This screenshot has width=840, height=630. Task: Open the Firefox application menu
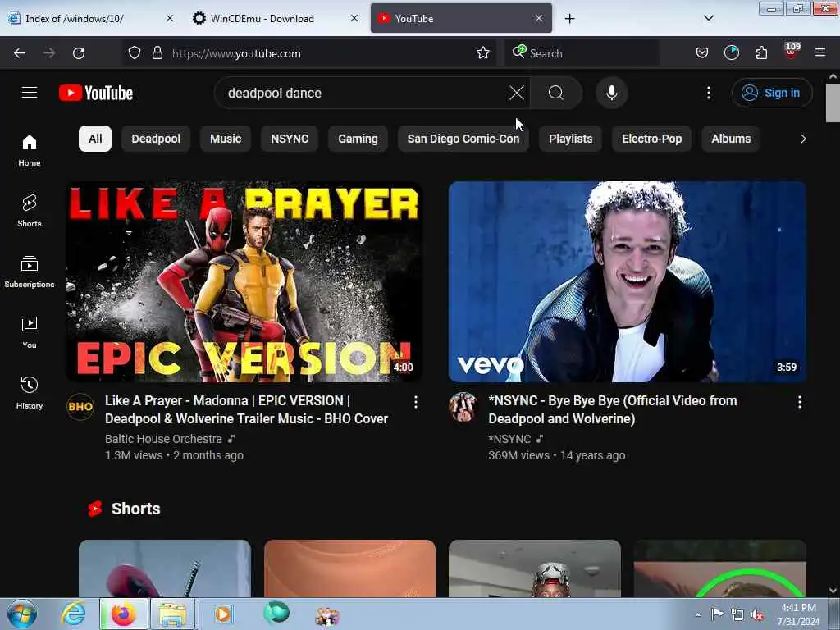[x=820, y=53]
